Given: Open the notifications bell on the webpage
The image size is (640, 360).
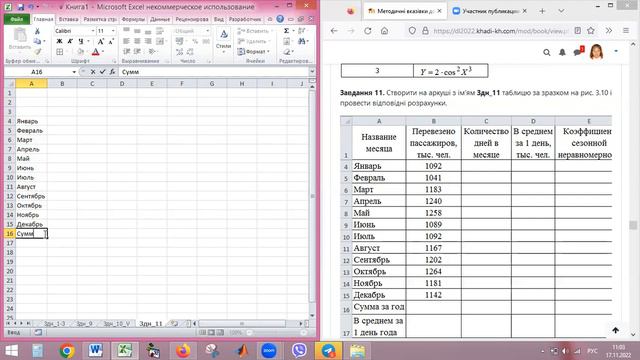Looking at the screenshot, I should tap(562, 52).
